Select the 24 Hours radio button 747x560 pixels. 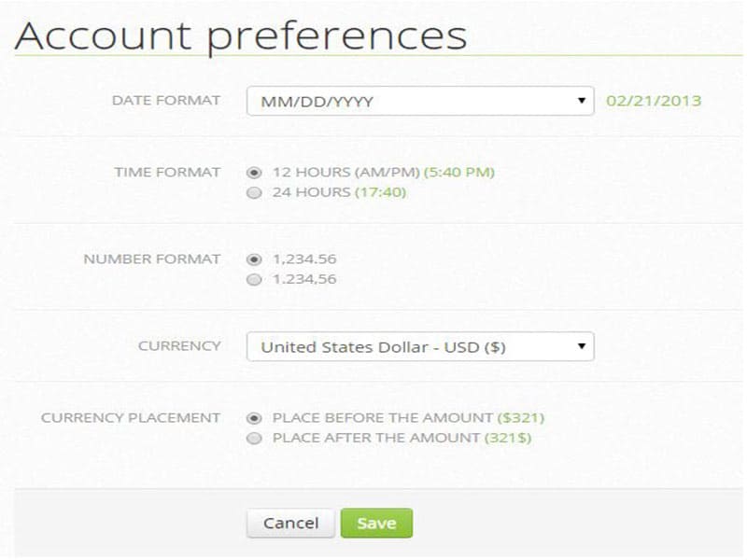click(254, 193)
